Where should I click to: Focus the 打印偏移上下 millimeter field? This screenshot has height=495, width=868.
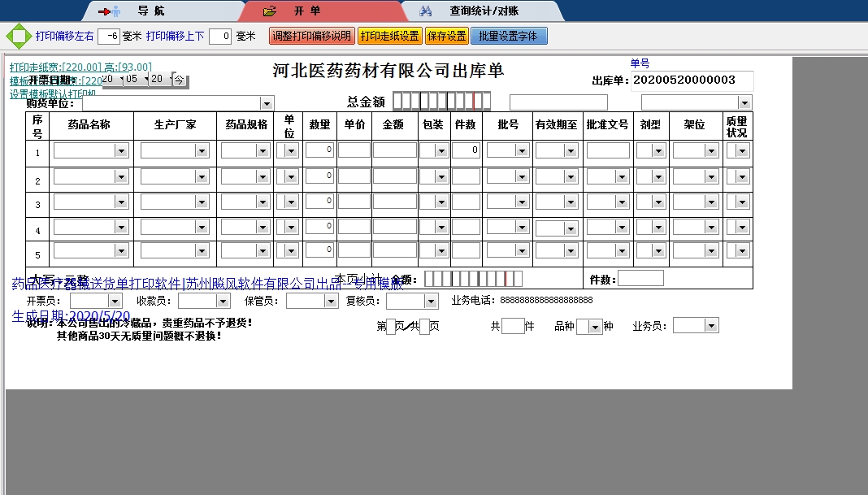219,37
